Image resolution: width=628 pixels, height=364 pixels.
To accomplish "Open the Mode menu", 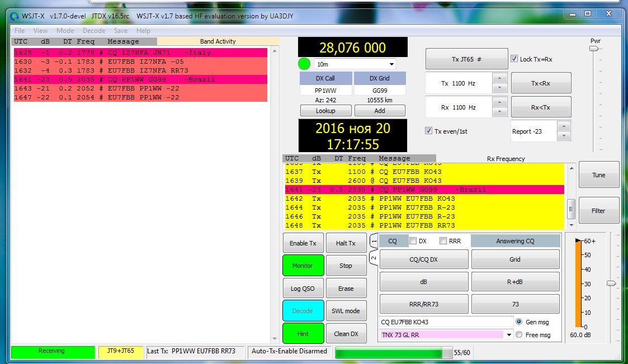I will [65, 30].
